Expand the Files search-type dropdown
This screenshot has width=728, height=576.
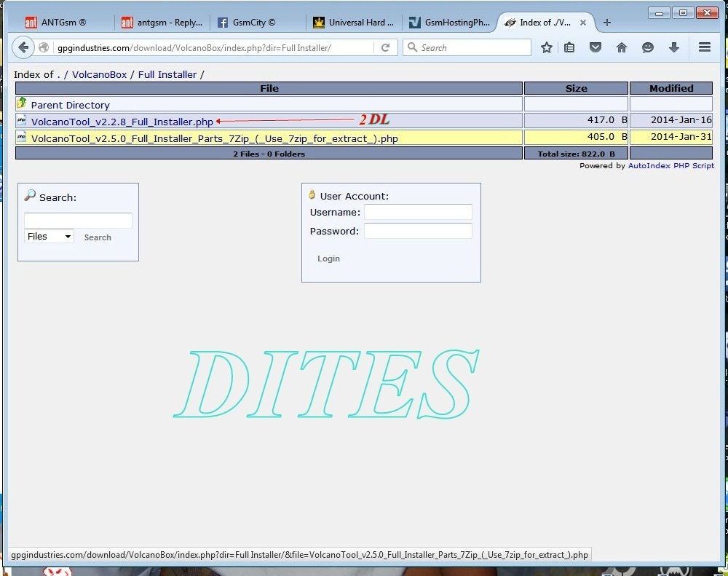tap(49, 236)
